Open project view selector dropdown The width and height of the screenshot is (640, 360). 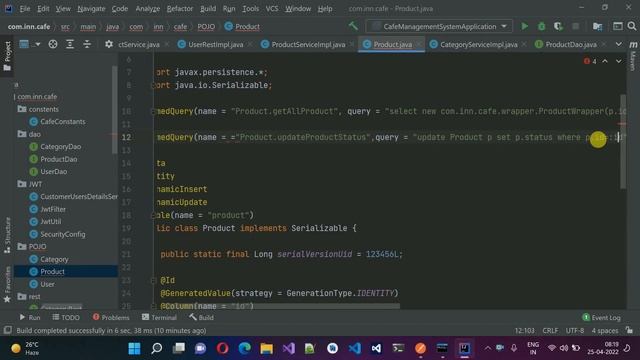[29, 44]
